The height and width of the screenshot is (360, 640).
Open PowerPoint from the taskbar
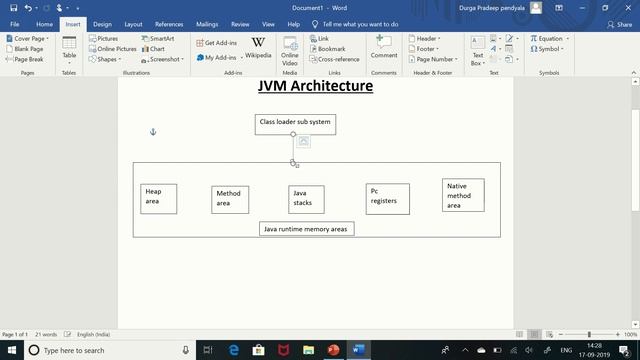tap(333, 350)
